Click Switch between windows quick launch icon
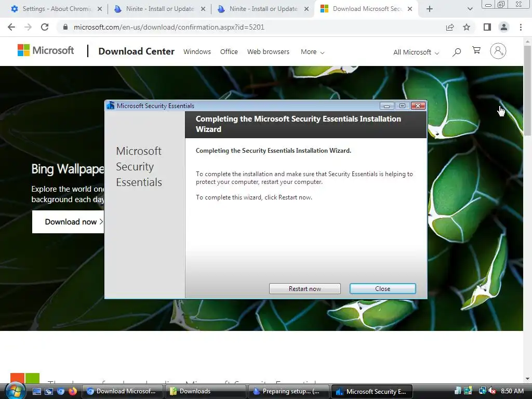The image size is (532, 399). [x=48, y=391]
